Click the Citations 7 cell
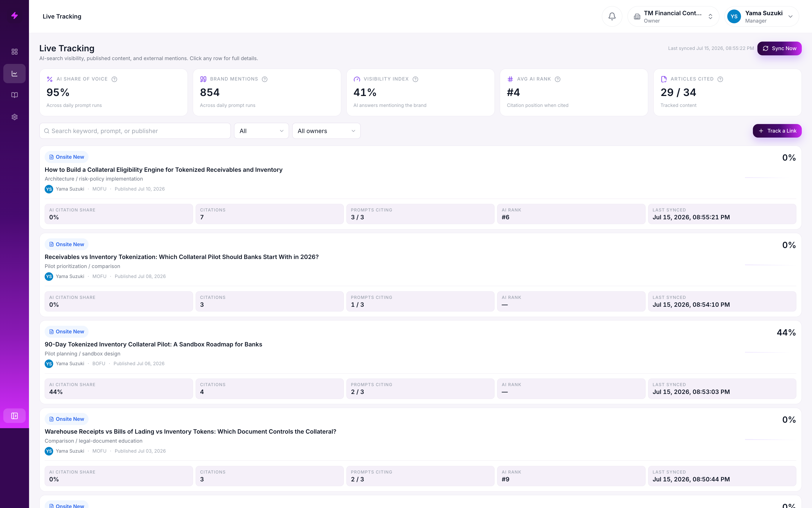The width and height of the screenshot is (812, 508). point(269,214)
